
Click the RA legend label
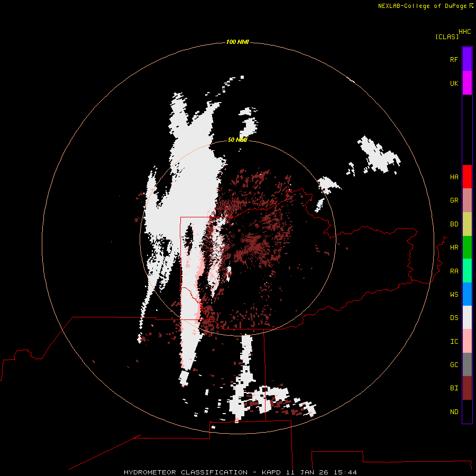(x=454, y=271)
